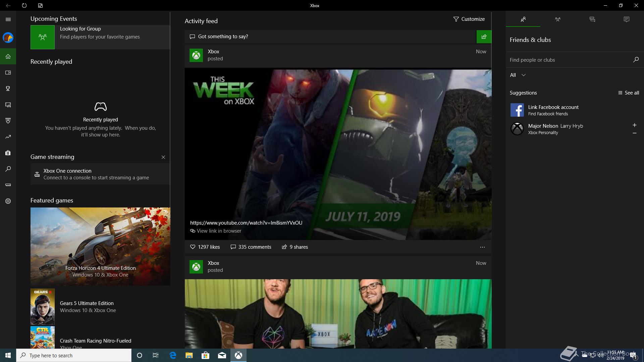Click the search icon in Find people or clubs
The image size is (644, 362).
[636, 60]
